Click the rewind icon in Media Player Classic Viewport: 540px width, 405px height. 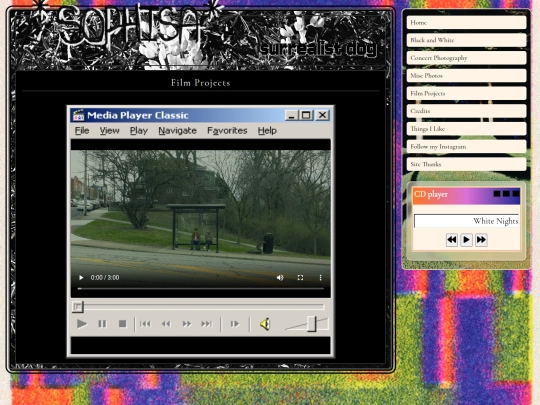point(166,324)
